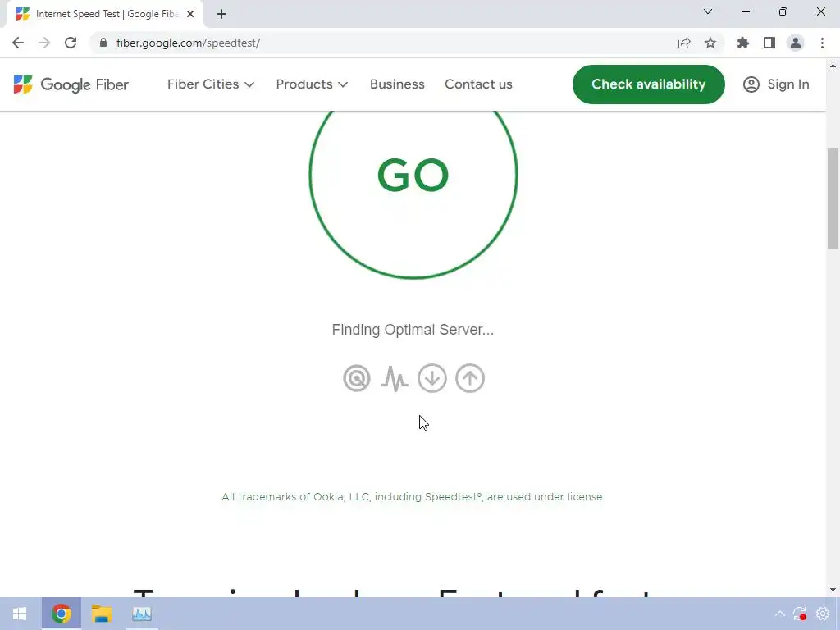The height and width of the screenshot is (630, 840).
Task: Expand the Products menu
Action: pos(312,84)
